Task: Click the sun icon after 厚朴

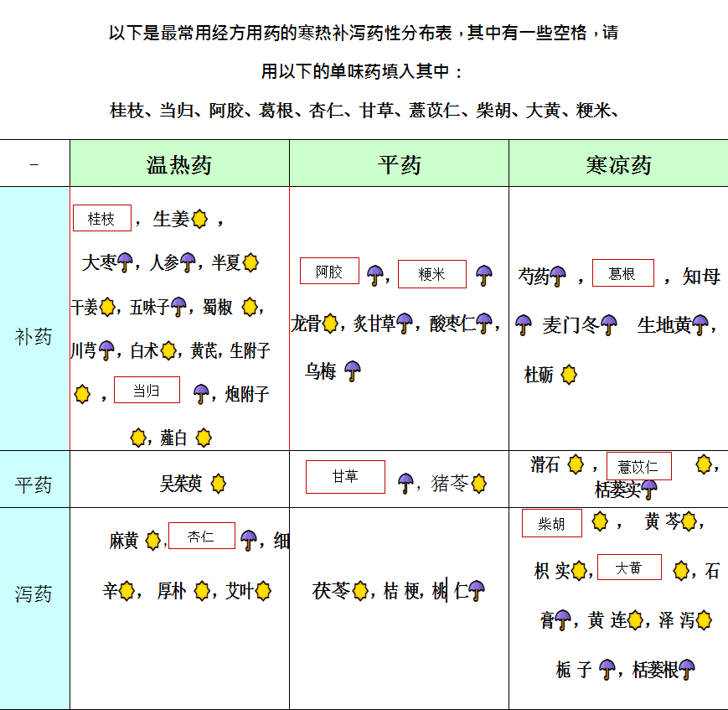Action: (202, 591)
